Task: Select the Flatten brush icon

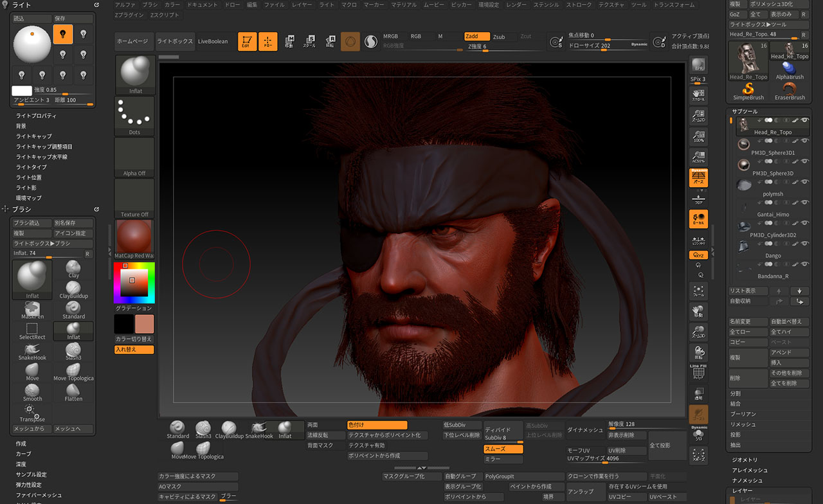Action: click(73, 393)
